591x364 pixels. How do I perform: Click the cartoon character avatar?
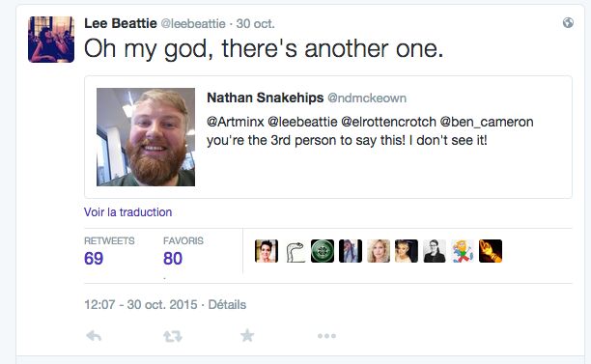coord(463,251)
